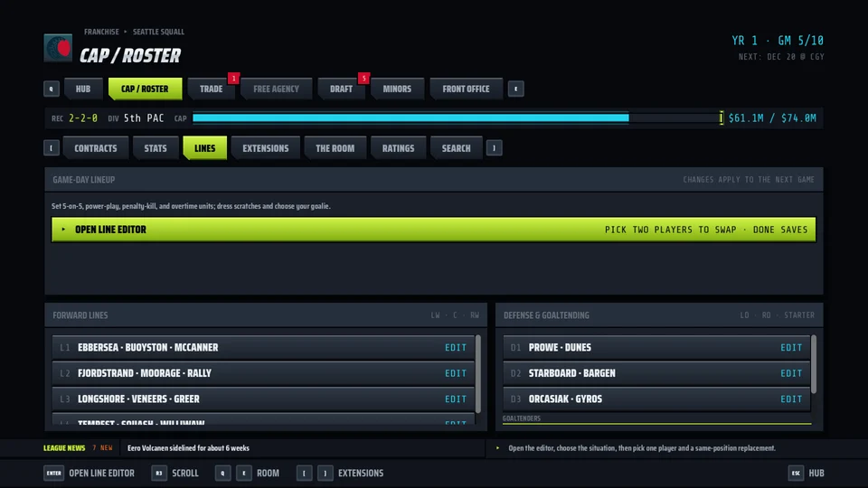Switch to the Contracts sub-tab

(96, 148)
